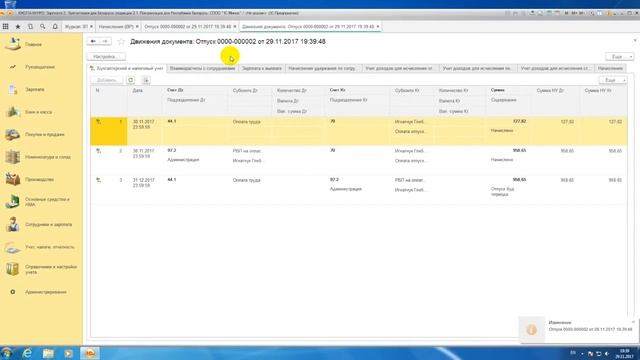Click the Добавить button
Viewport: 640px width, 360px height.
pos(107,80)
